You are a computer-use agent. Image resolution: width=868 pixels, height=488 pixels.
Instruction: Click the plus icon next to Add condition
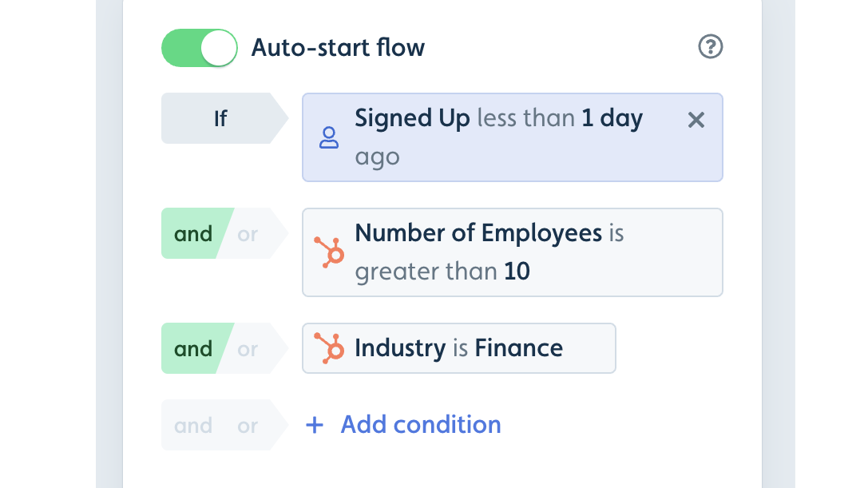[x=315, y=425]
